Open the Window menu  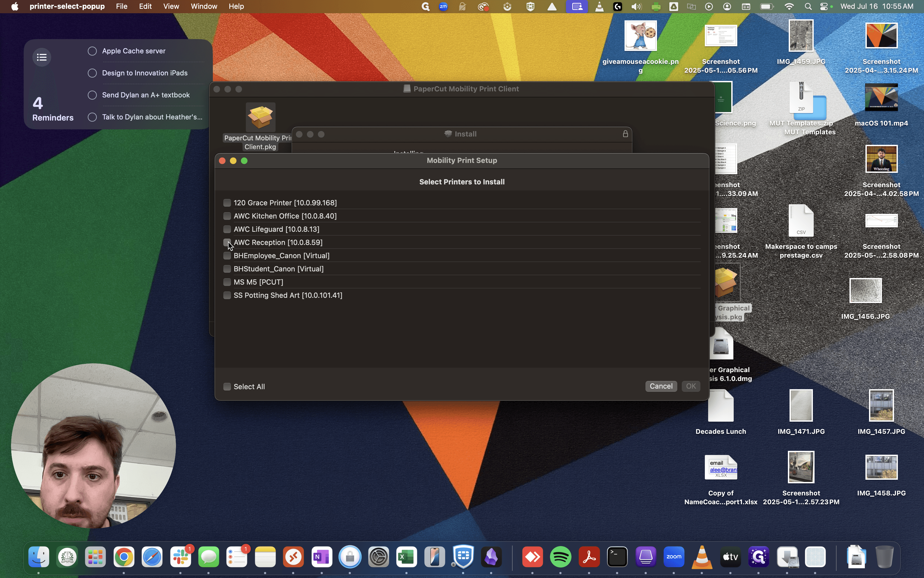pos(204,7)
